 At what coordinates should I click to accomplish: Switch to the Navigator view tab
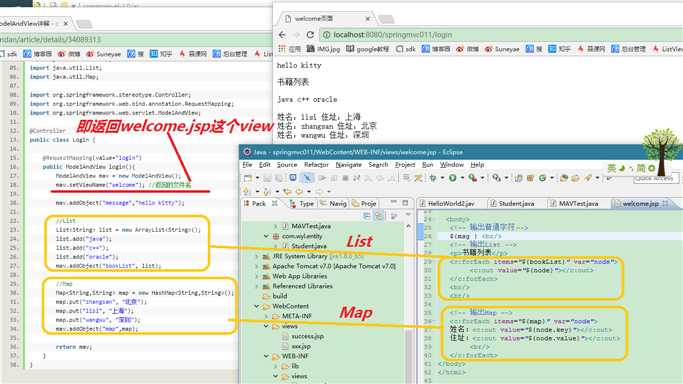[334, 203]
